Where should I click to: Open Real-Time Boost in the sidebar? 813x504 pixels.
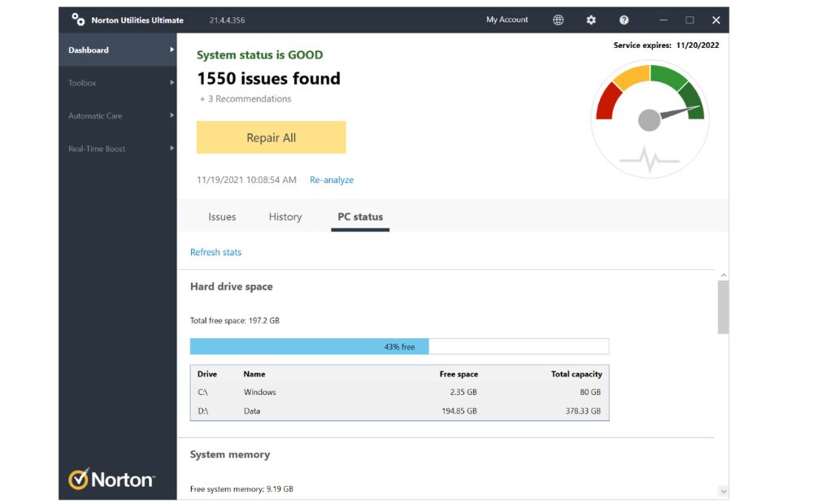117,148
